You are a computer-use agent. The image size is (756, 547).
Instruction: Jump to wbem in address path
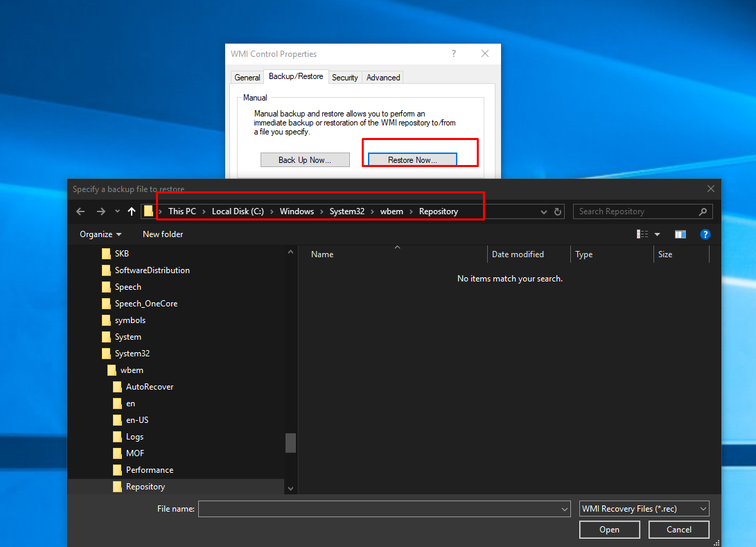(x=392, y=211)
